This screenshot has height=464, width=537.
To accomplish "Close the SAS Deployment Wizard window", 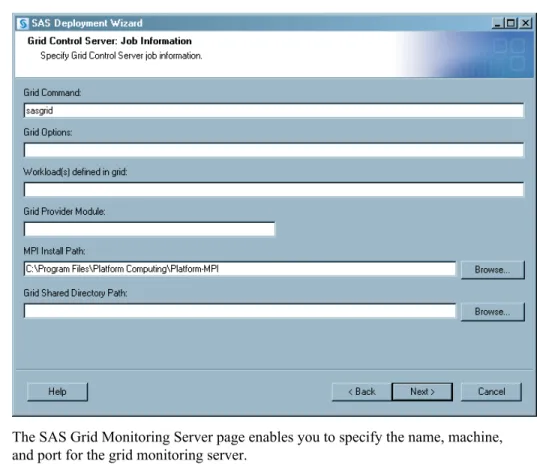I will 525,23.
